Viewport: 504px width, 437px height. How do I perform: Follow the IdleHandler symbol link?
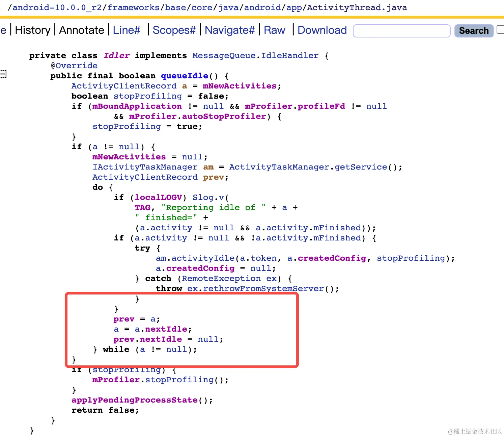coord(289,55)
